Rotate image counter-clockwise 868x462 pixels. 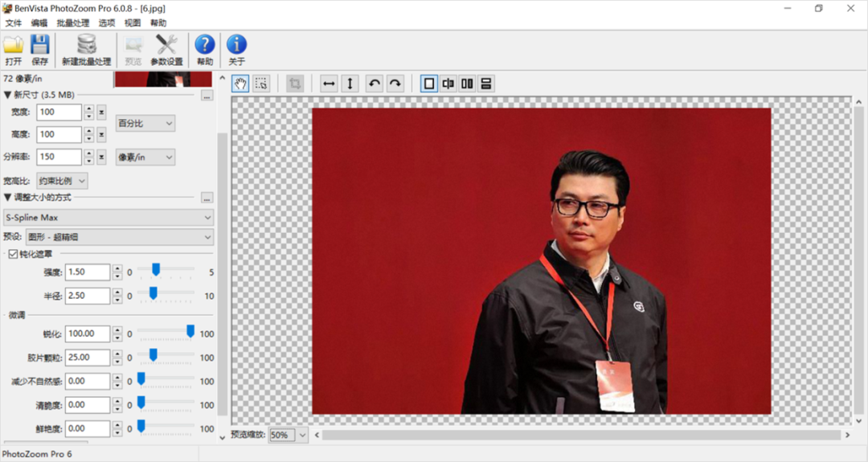pyautogui.click(x=375, y=84)
